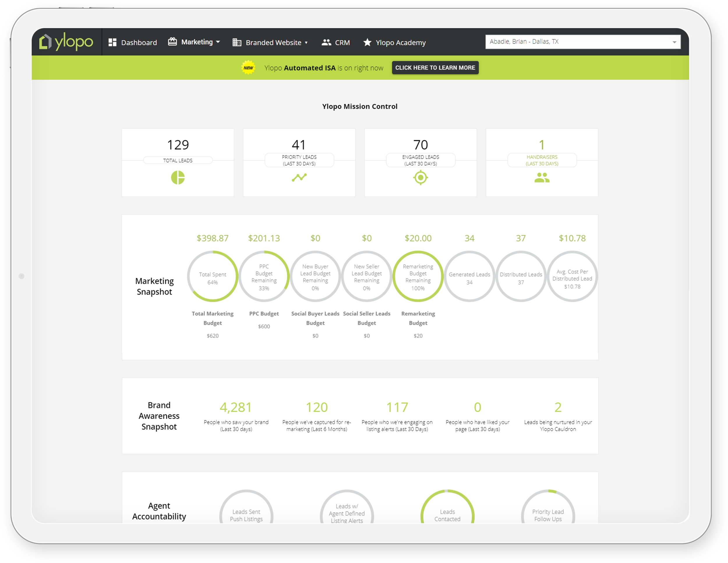Image resolution: width=728 pixels, height=563 pixels.
Task: Expand the Branded Website dropdown arrow
Action: coord(306,43)
